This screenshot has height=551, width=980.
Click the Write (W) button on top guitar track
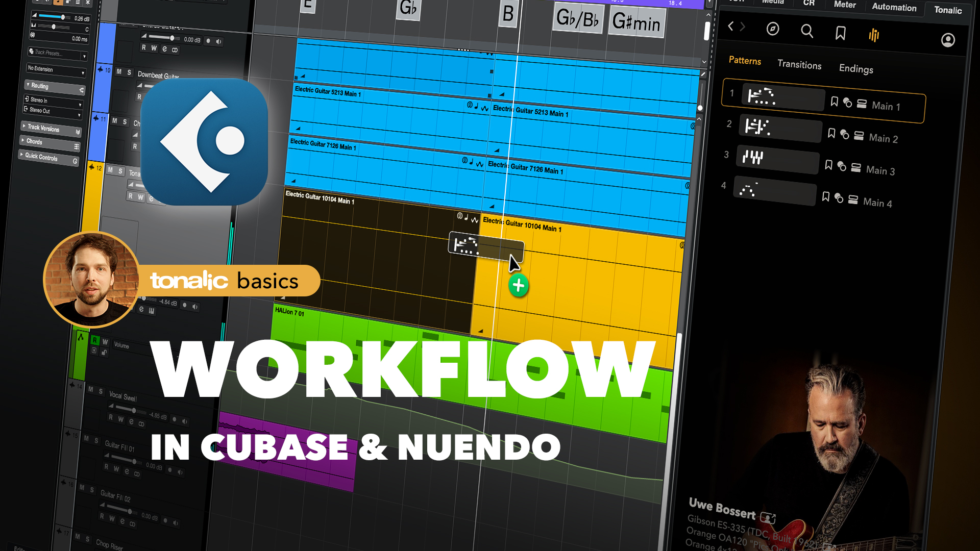point(154,48)
